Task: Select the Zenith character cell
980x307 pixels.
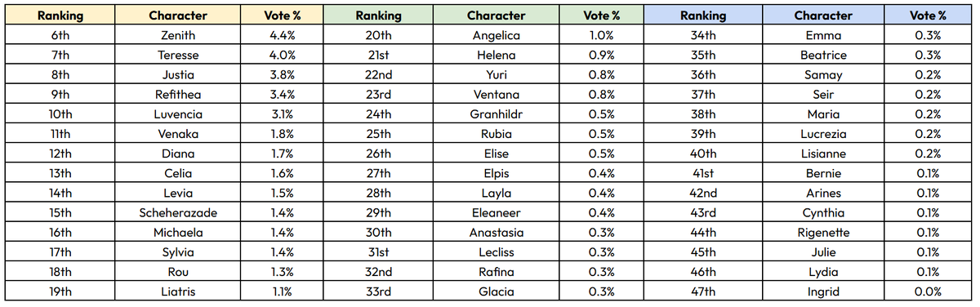Action: [x=178, y=35]
